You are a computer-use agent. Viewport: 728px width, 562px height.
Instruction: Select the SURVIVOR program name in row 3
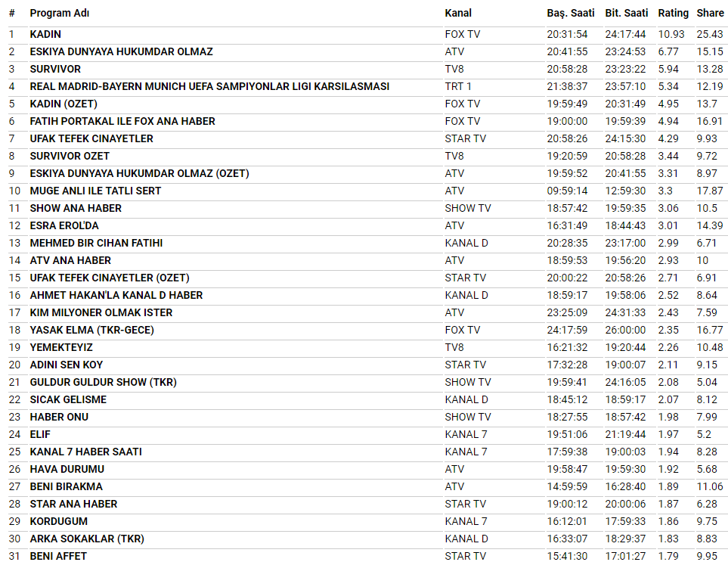[55, 69]
